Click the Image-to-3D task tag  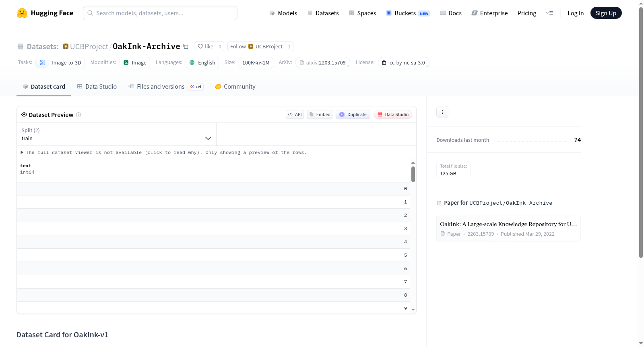coord(60,62)
